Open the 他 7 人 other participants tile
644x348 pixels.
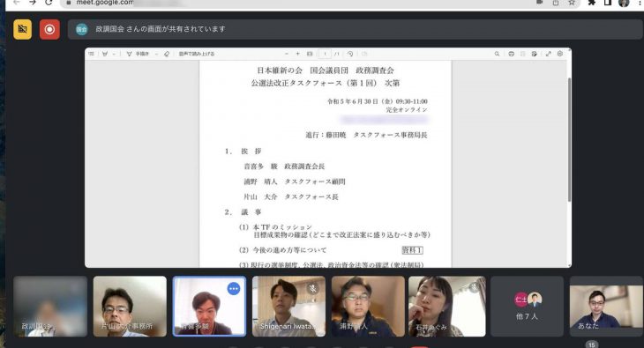click(x=527, y=307)
